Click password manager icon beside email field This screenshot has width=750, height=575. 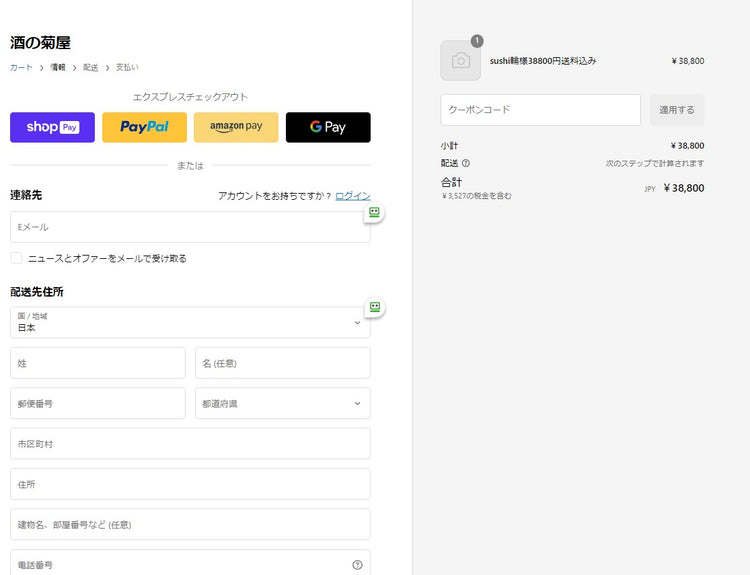(375, 212)
